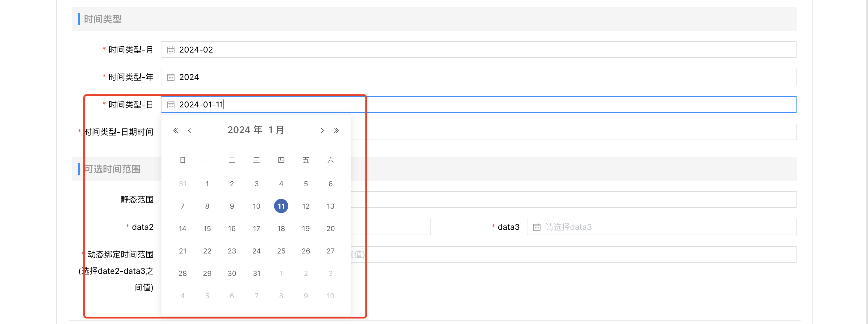Image resolution: width=868 pixels, height=324 pixels.
Task: Select January 15 in the calendar
Action: [207, 229]
